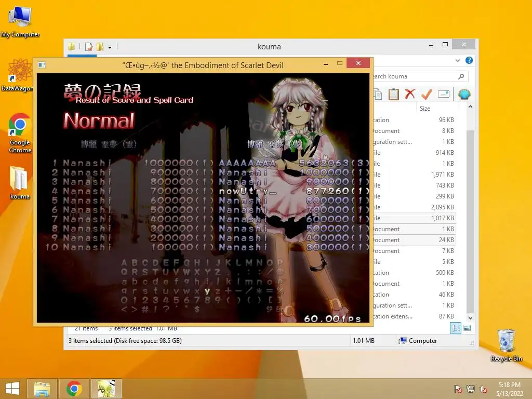The width and height of the screenshot is (532, 399).
Task: Open File Explorer from taskbar
Action: click(x=42, y=389)
